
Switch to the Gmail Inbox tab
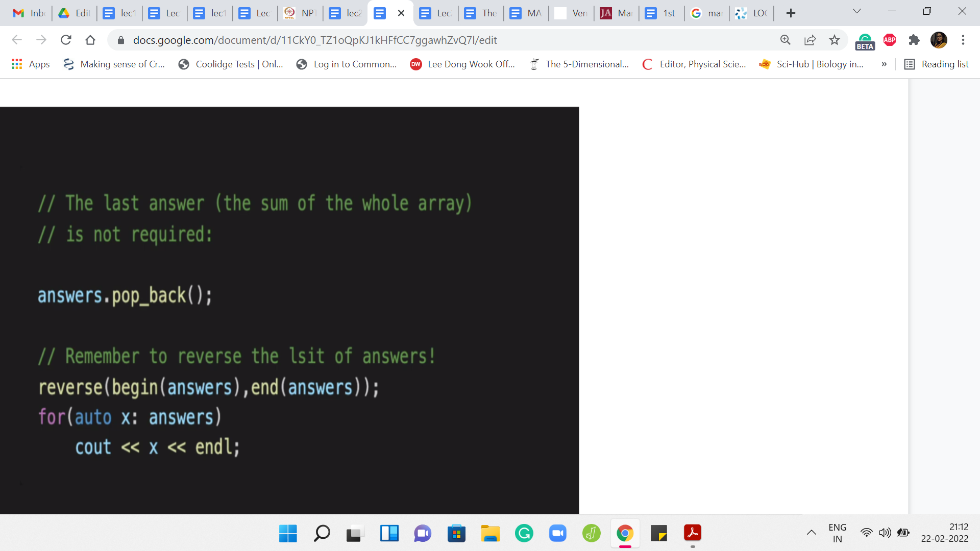(29, 13)
